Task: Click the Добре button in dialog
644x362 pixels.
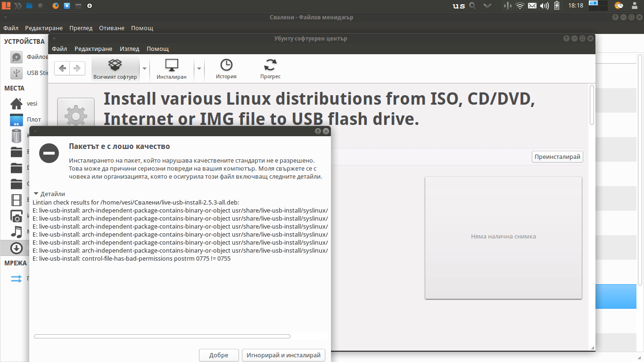Action: [219, 355]
